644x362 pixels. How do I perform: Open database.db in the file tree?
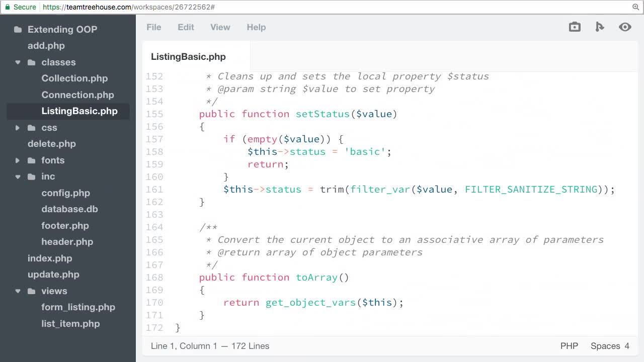pyautogui.click(x=70, y=209)
